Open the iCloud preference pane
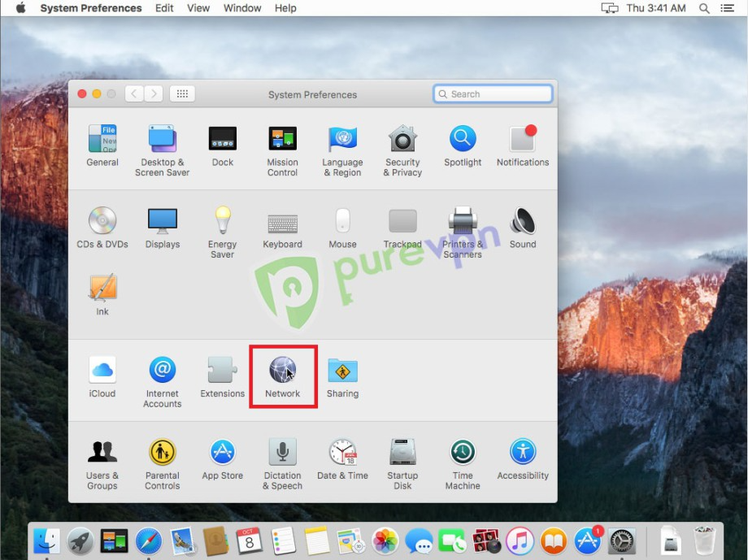The image size is (748, 560). [x=102, y=377]
